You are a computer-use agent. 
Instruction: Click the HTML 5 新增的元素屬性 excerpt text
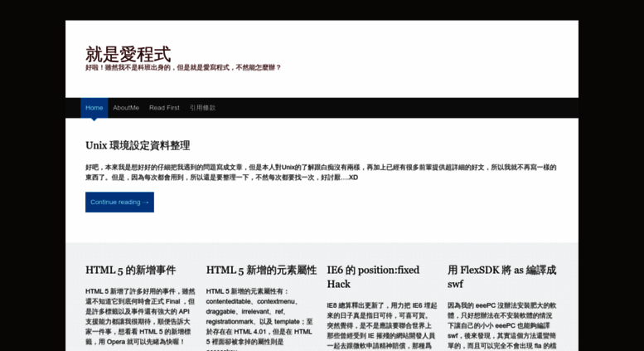coord(259,319)
